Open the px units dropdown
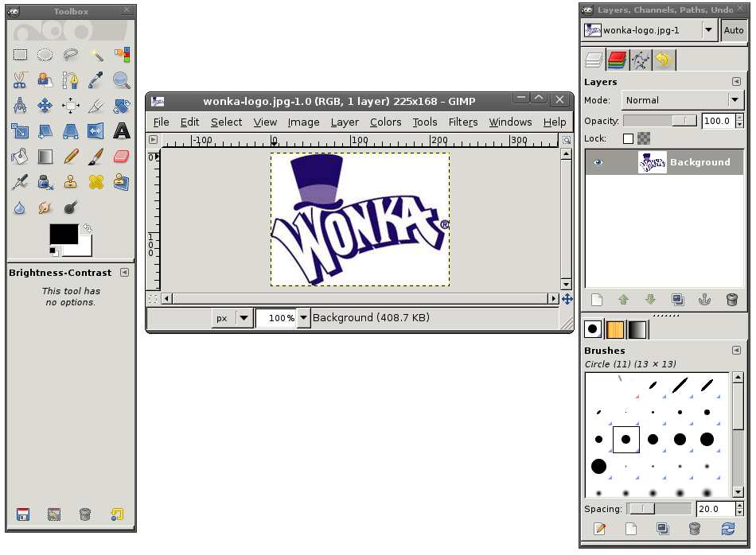Image resolution: width=756 pixels, height=555 pixels. click(x=232, y=318)
